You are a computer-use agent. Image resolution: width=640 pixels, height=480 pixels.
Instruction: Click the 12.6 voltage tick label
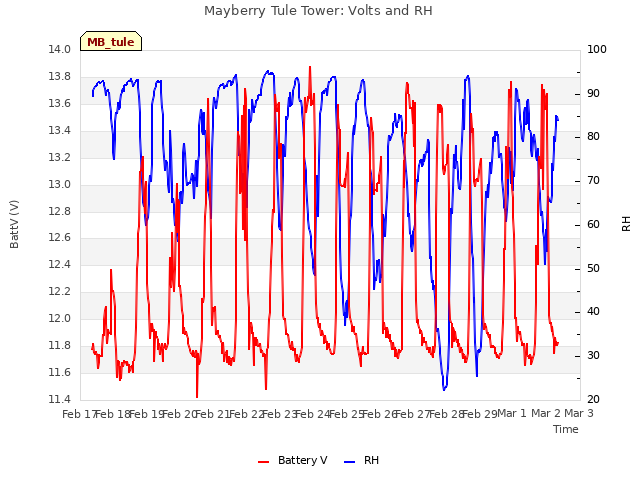pos(60,237)
